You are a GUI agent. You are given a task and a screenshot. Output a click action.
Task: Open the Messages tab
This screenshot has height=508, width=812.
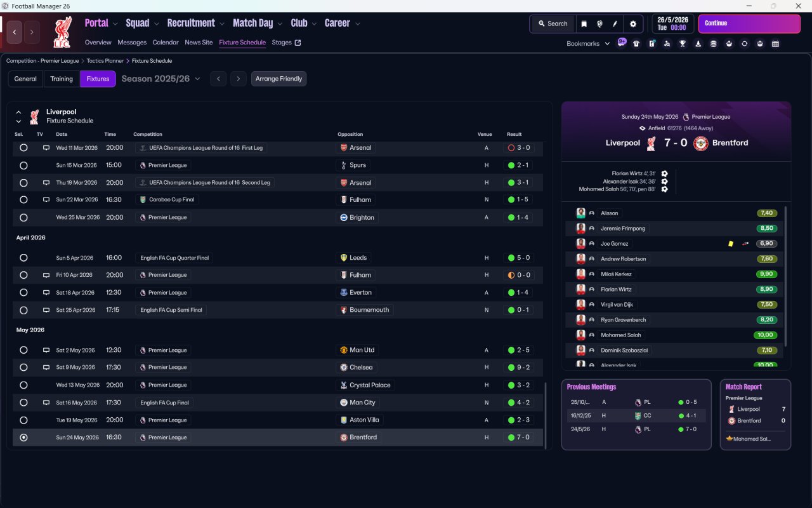tap(132, 43)
